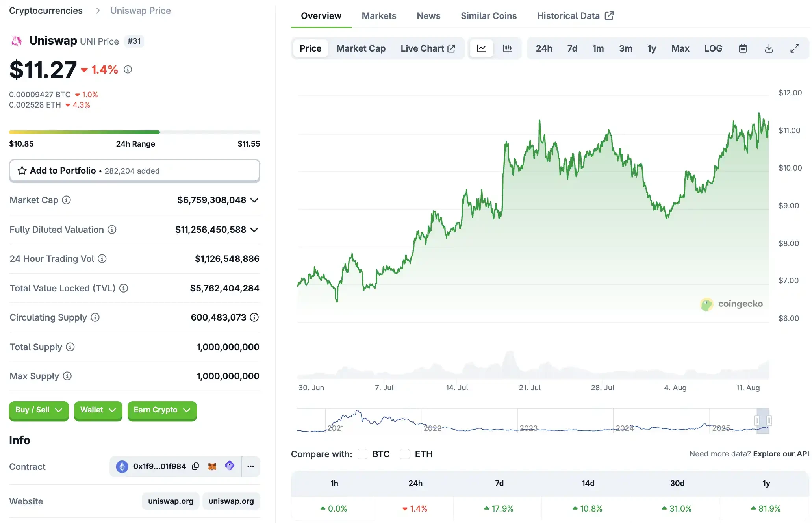The image size is (812, 523).
Task: Enable the ETH comparison checkbox
Action: (405, 454)
